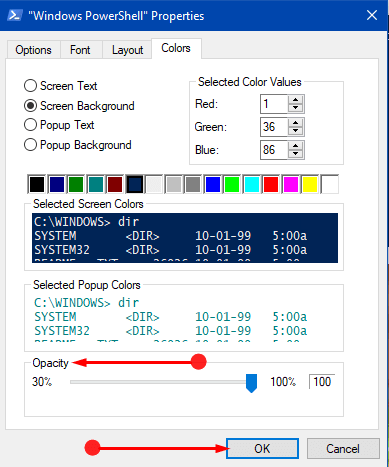
Task: Click the PowerShell icon in title bar
Action: coord(15,15)
